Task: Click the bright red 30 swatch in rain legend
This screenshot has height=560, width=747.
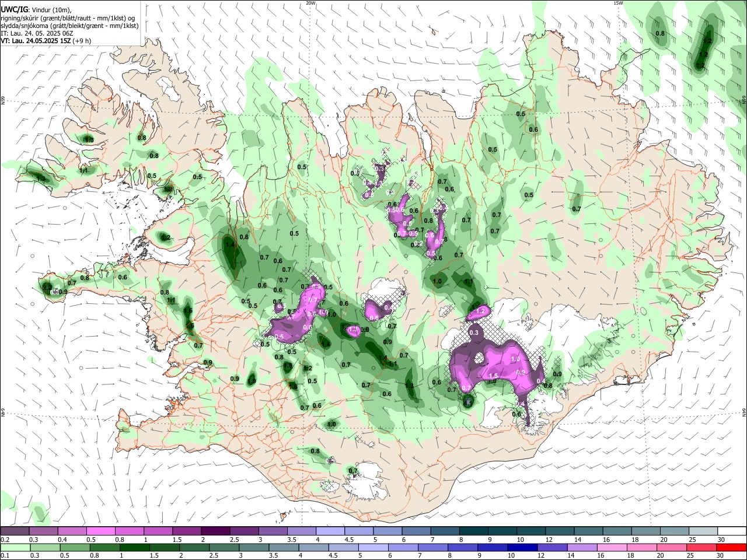Action: [x=732, y=547]
